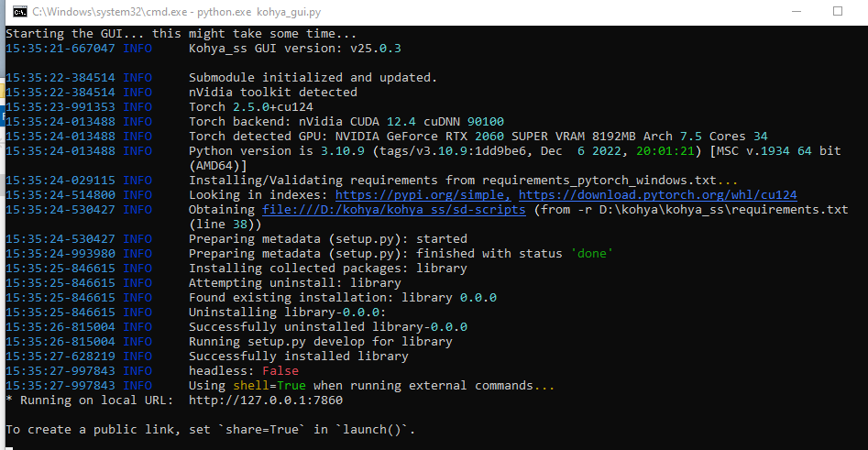Open the download.pytorch.org/whl/cu124 link
The width and height of the screenshot is (868, 450).
(x=657, y=195)
